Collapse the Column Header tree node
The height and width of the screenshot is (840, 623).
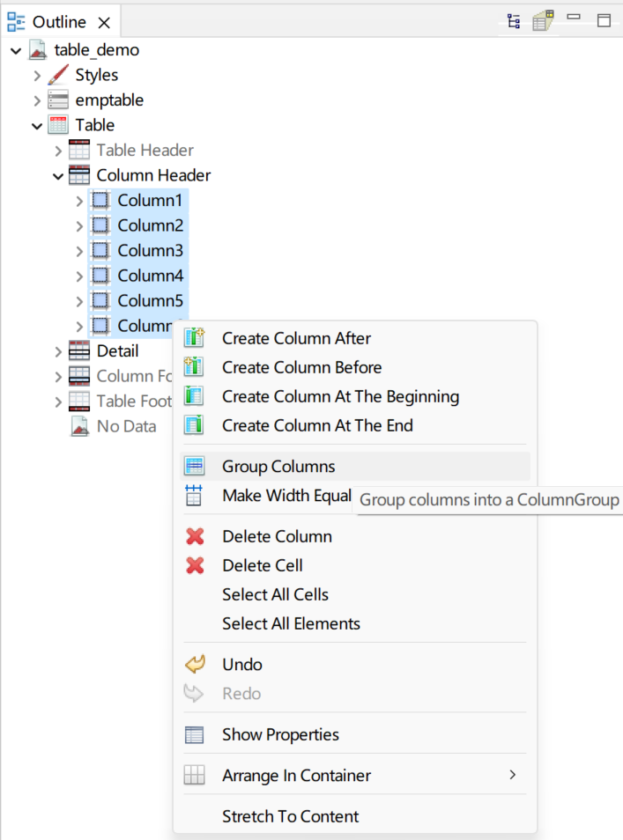tap(58, 175)
